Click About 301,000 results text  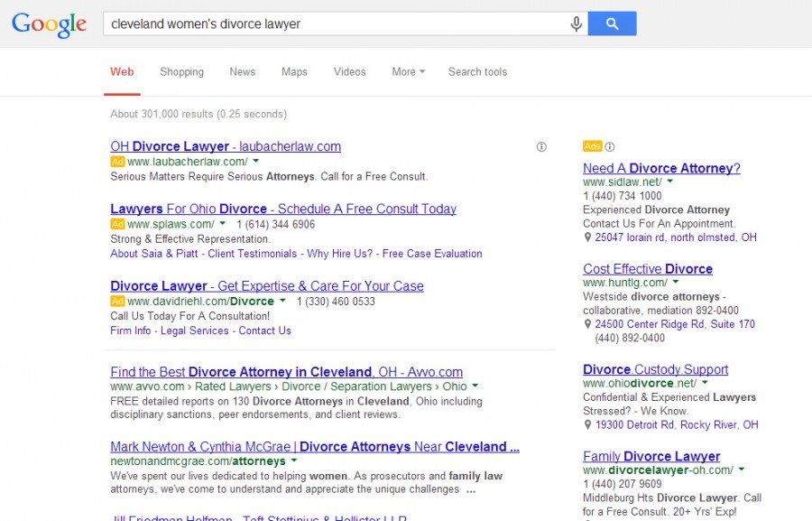(198, 114)
